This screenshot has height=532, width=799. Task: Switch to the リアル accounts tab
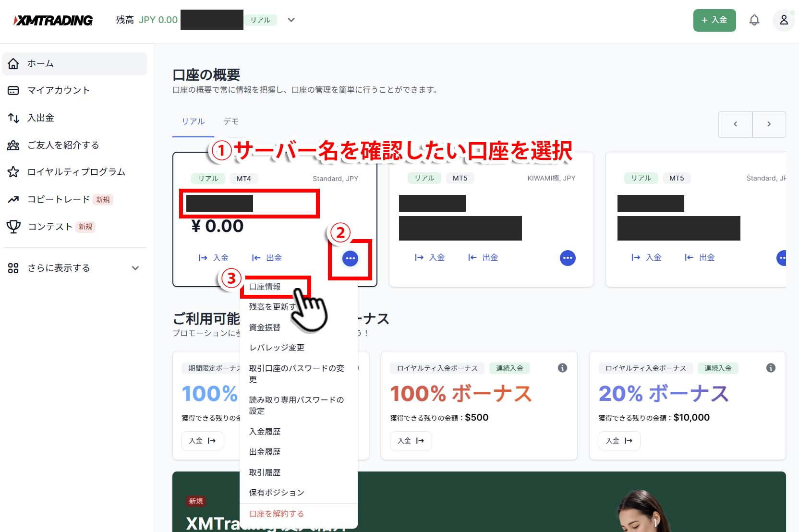coord(193,122)
